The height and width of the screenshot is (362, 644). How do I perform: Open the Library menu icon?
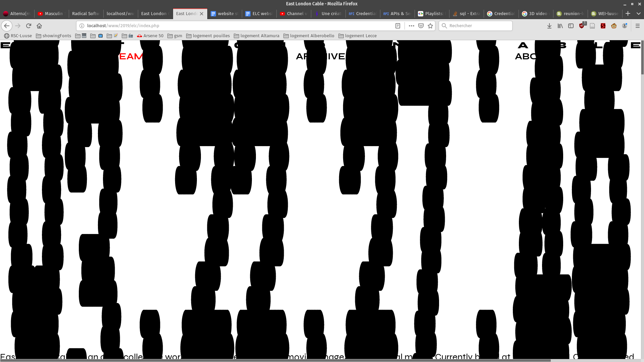point(560,26)
